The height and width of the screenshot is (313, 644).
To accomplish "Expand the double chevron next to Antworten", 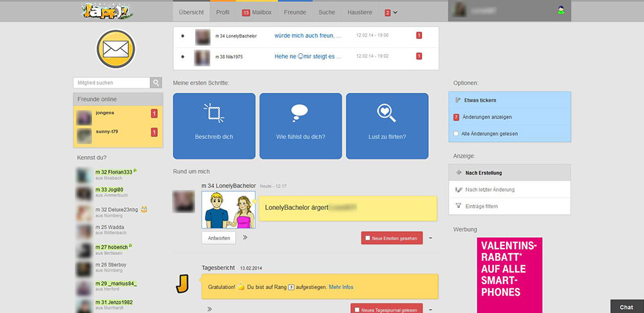I will pyautogui.click(x=245, y=238).
